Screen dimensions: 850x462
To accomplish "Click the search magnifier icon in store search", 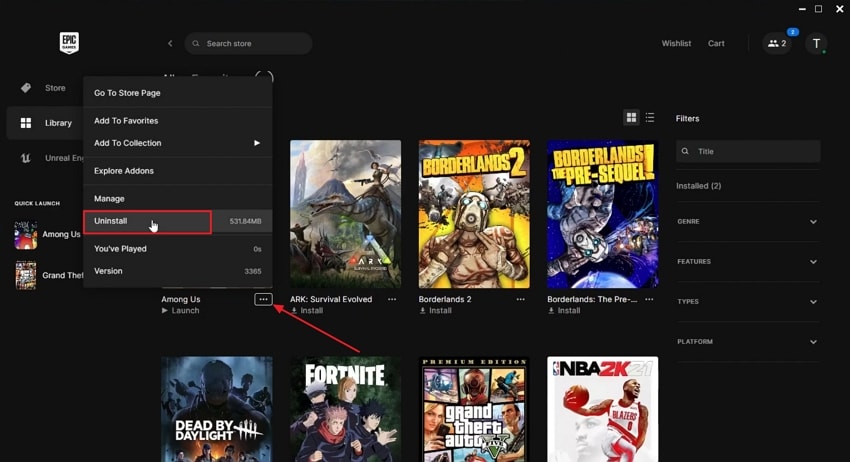I will click(196, 43).
